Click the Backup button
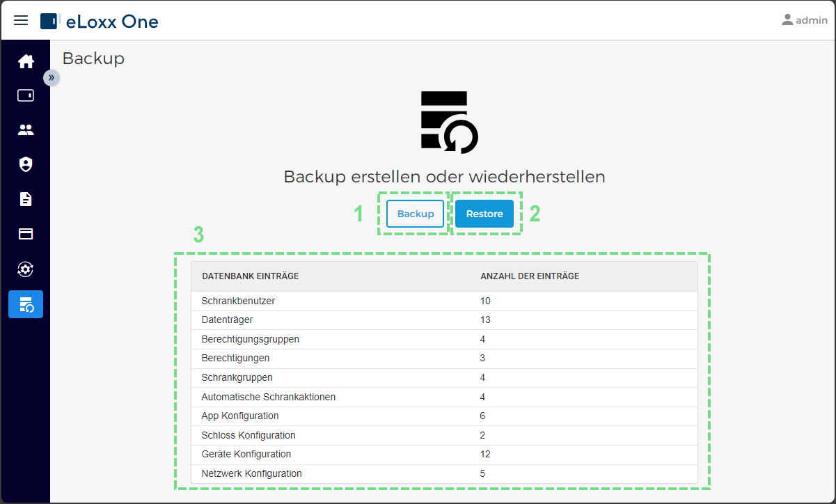 pos(416,214)
